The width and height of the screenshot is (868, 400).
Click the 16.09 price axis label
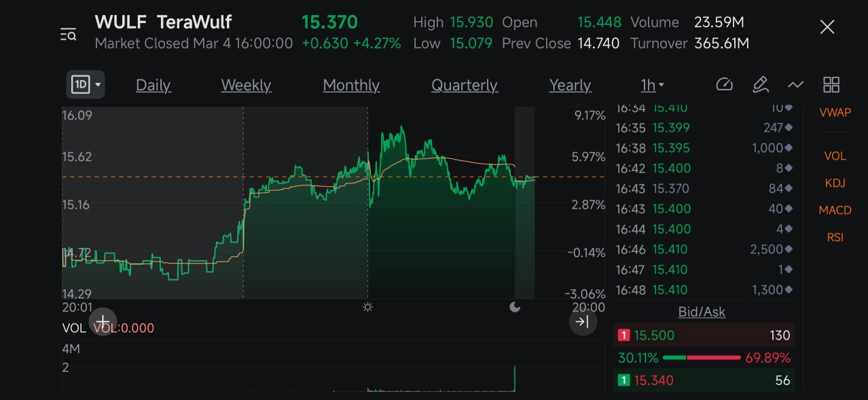point(77,115)
